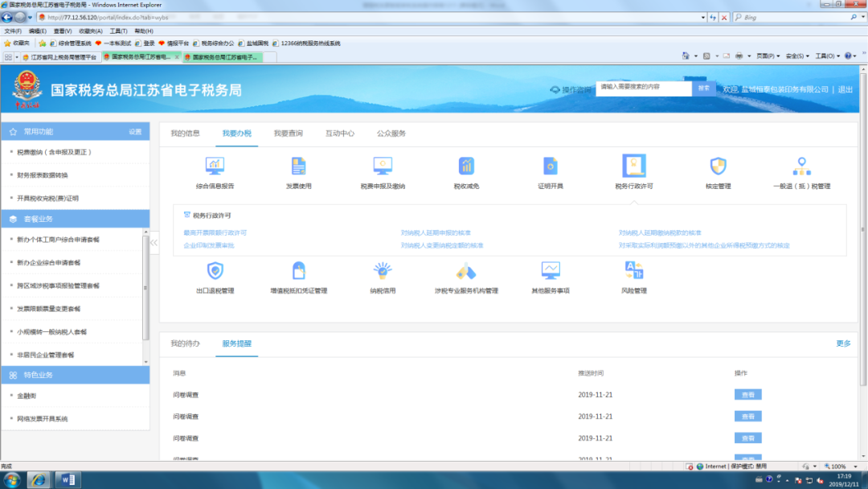This screenshot has width=868, height=489.
Task: Click 设置 in the 常用功能 header
Action: click(135, 132)
